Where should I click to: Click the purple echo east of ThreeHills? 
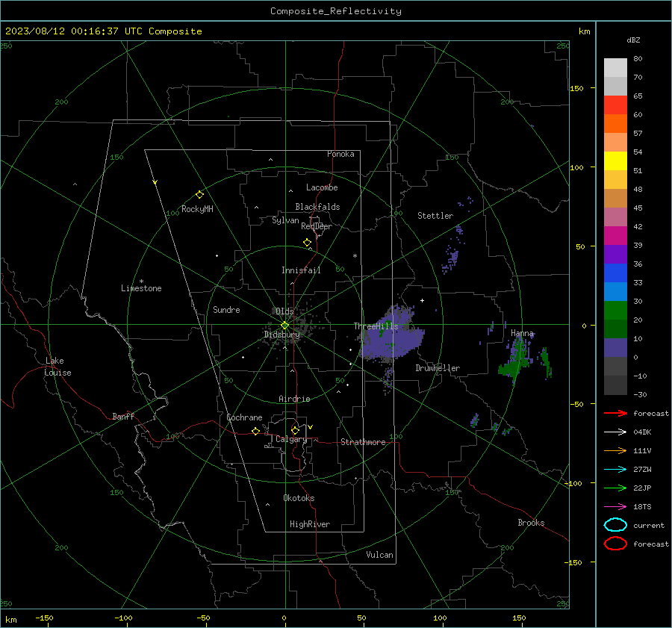click(391, 339)
